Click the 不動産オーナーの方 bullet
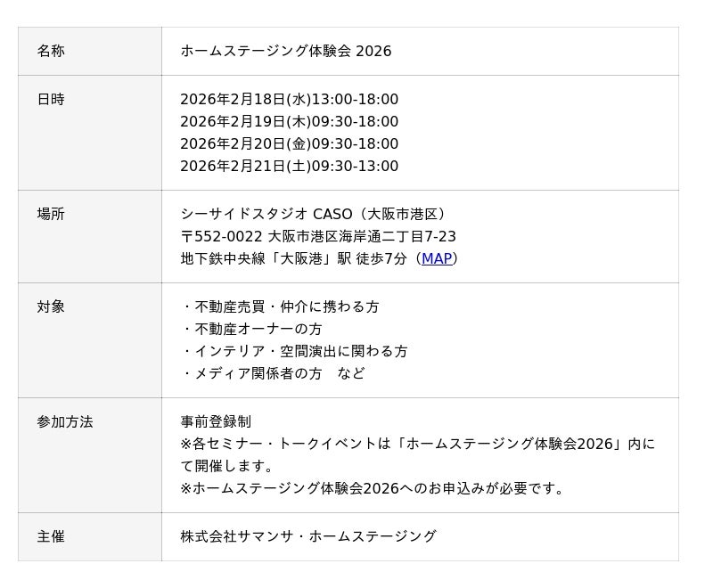 (x=252, y=329)
